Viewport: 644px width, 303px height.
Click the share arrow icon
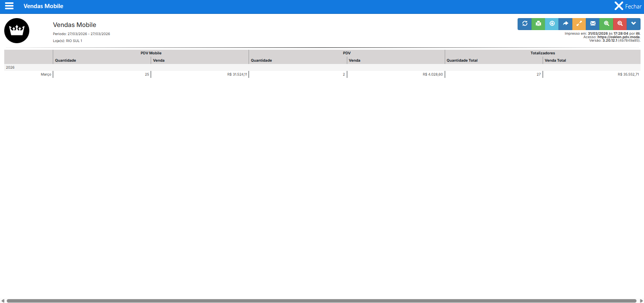click(x=565, y=24)
